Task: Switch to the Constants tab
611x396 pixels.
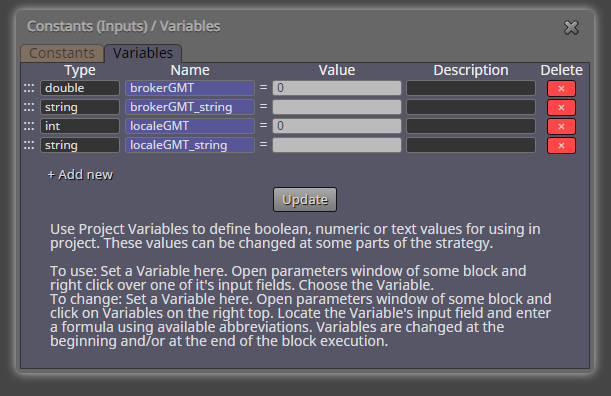Action: point(62,53)
